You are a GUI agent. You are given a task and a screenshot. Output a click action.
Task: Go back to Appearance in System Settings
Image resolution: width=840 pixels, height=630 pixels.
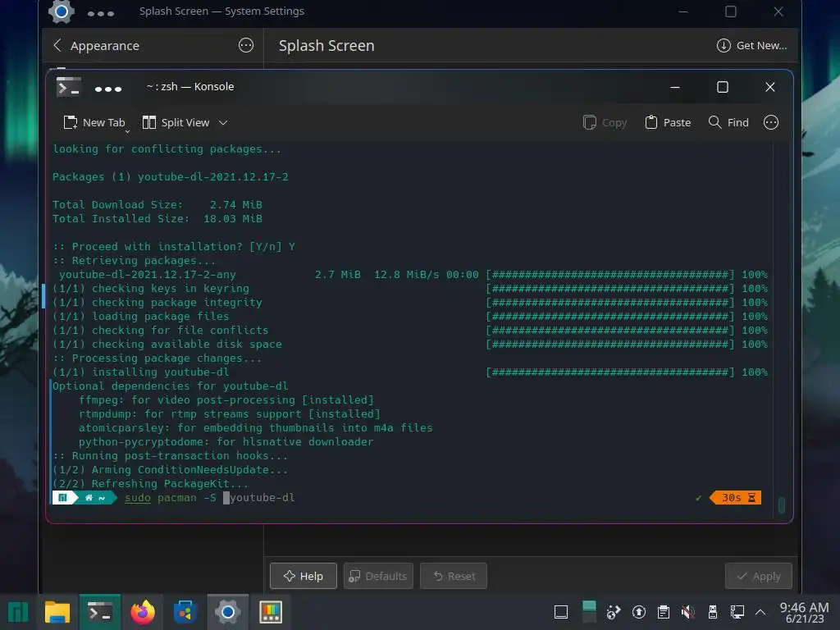click(97, 46)
